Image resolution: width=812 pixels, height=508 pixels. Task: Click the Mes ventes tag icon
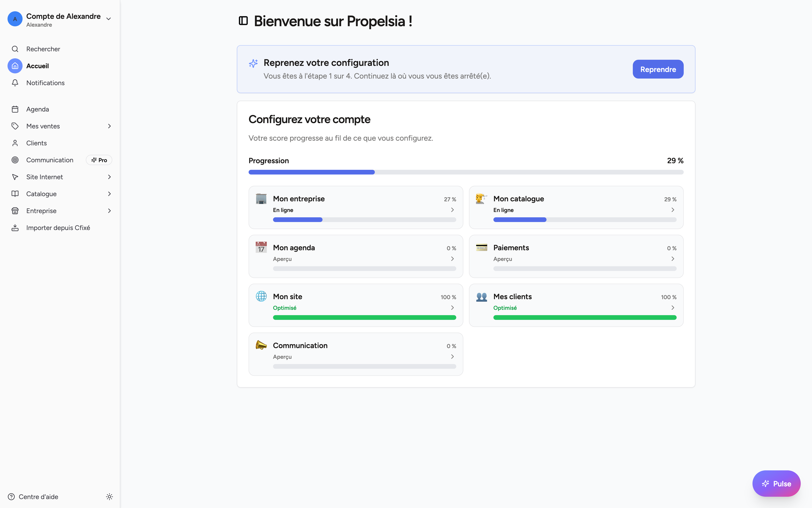[15, 126]
